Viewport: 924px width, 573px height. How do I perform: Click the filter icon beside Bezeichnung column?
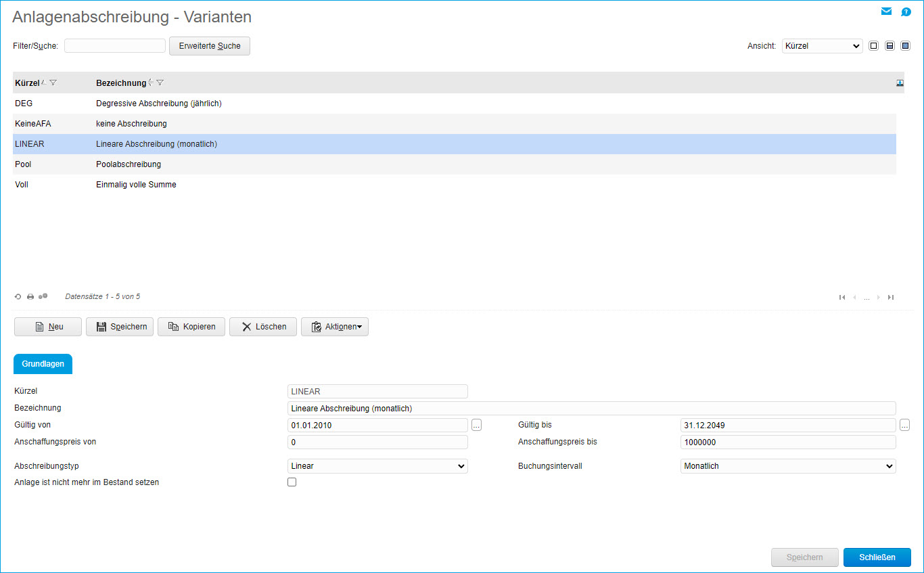(x=160, y=83)
